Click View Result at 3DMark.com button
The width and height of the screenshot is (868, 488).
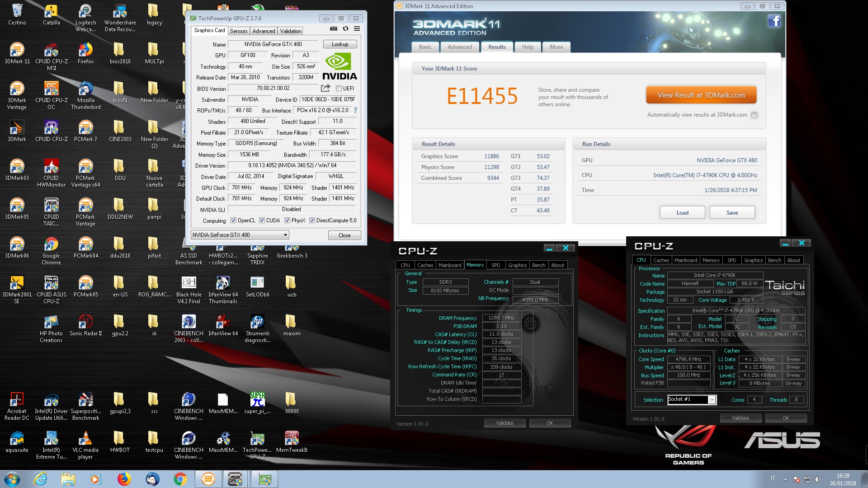[701, 95]
